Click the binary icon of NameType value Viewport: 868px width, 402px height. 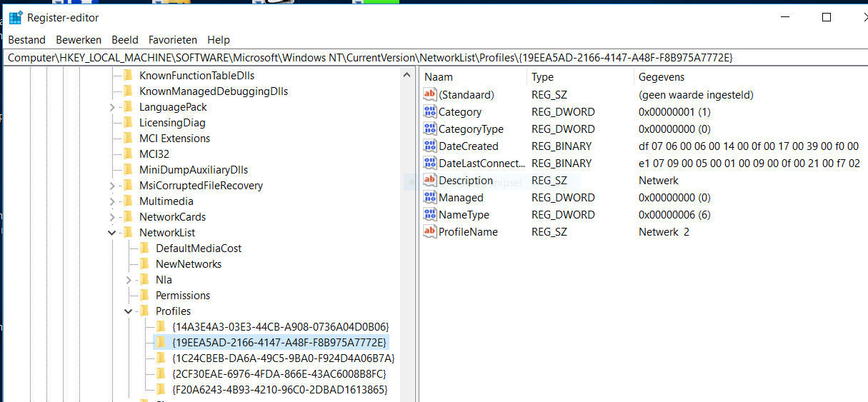coord(430,215)
